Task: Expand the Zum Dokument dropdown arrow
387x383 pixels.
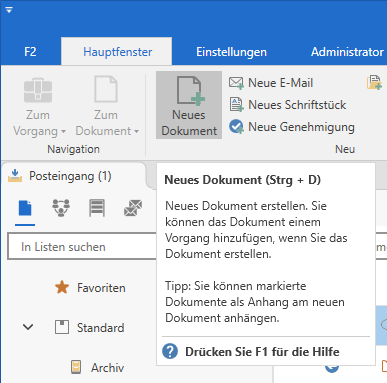Action: [136, 132]
